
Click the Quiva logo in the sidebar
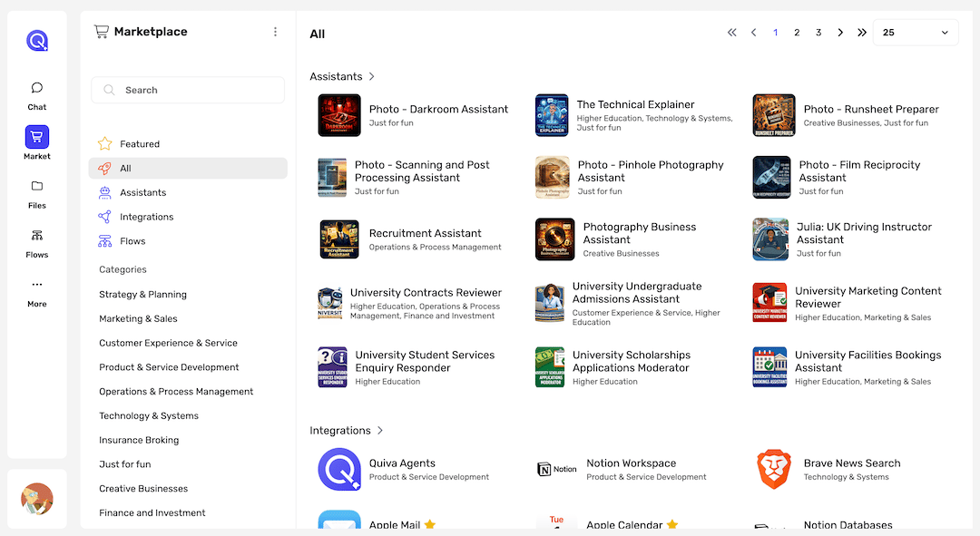(x=37, y=41)
